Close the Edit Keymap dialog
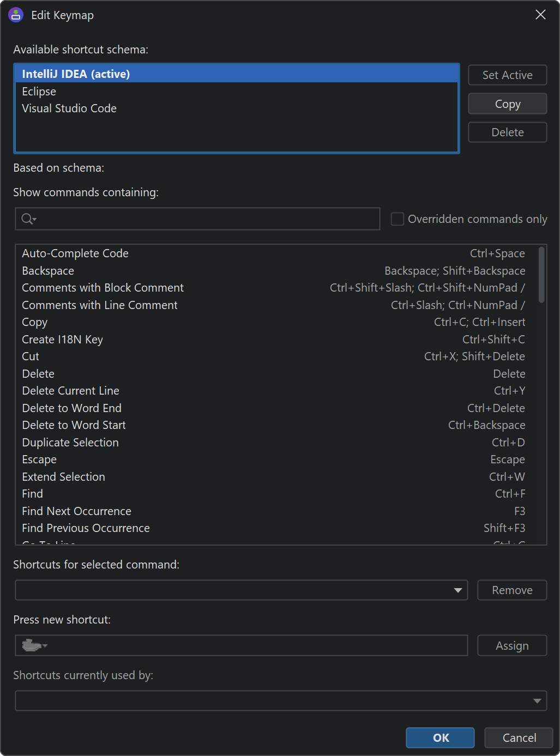 (x=540, y=15)
